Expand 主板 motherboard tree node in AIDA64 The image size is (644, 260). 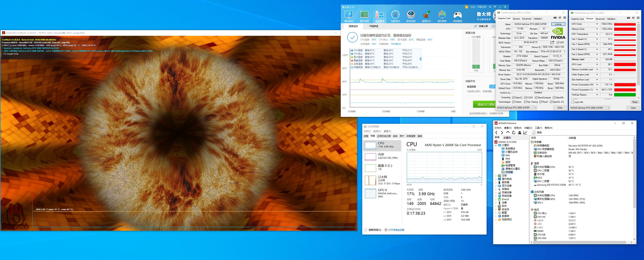496,176
